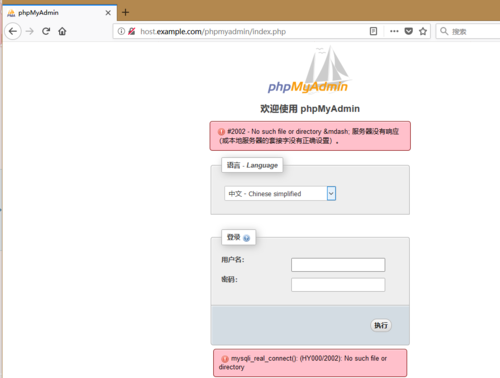Close the phpMyAdmin tab
Viewport: 500px width, 378px height.
point(108,13)
